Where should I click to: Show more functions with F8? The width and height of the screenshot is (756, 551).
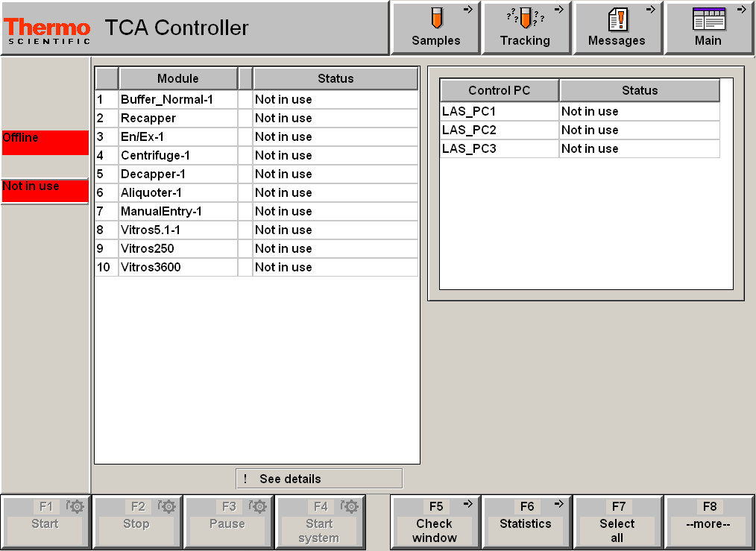pos(709,522)
